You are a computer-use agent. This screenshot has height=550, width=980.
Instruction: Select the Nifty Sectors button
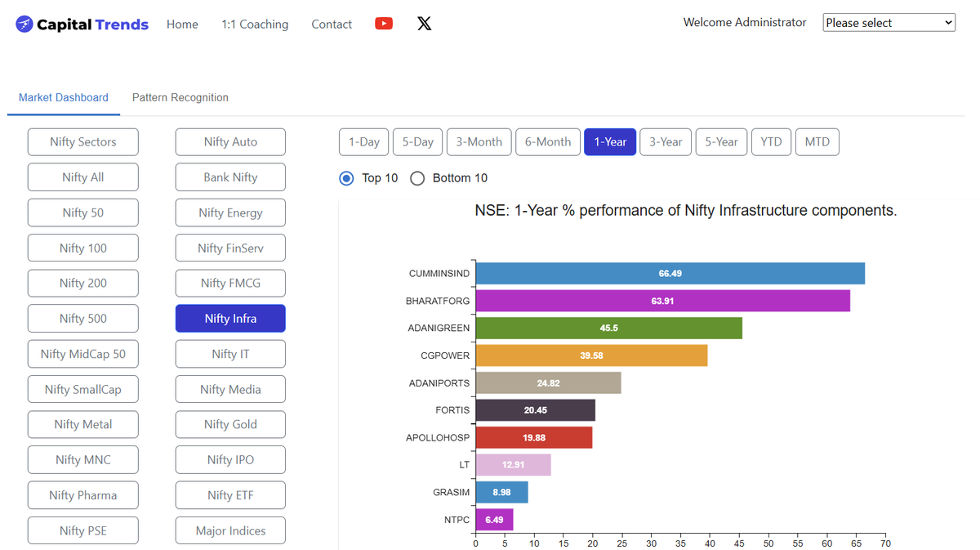[83, 142]
